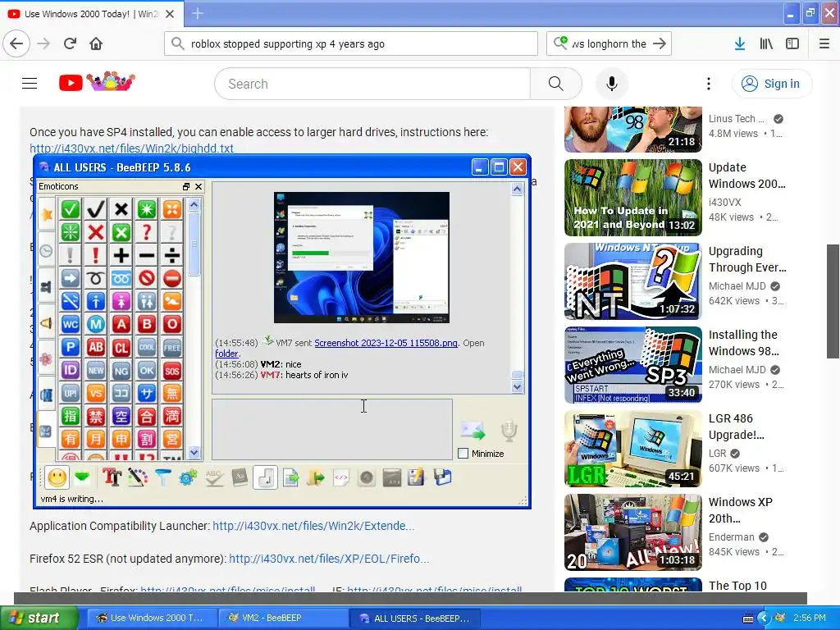
Task: Open the Windows Start menu
Action: [39, 618]
